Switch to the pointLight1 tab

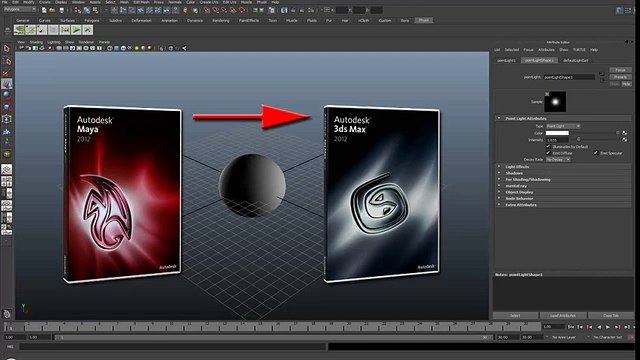[x=507, y=60]
